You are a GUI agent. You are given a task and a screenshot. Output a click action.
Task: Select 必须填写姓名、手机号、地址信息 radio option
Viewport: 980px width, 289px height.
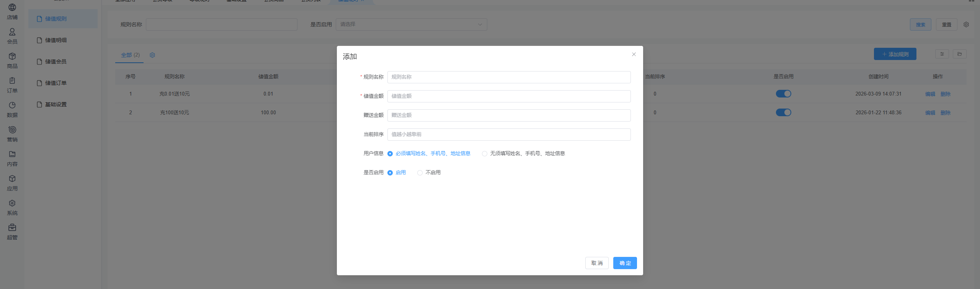(429, 153)
